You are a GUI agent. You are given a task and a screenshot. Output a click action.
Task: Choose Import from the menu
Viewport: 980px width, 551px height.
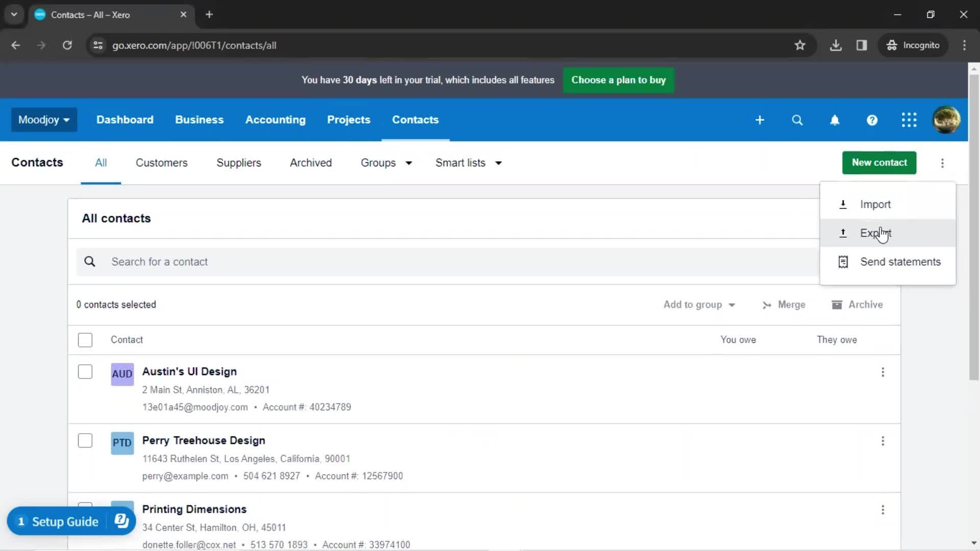[x=888, y=205]
